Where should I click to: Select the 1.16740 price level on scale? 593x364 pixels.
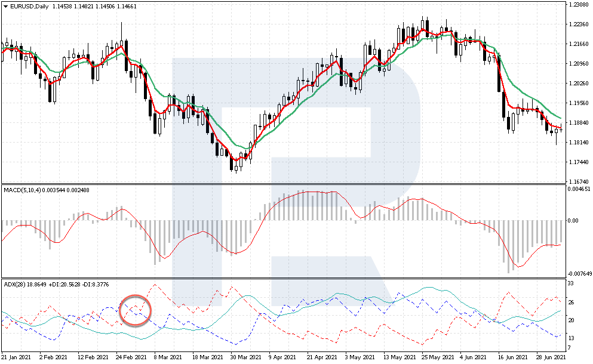(x=578, y=181)
